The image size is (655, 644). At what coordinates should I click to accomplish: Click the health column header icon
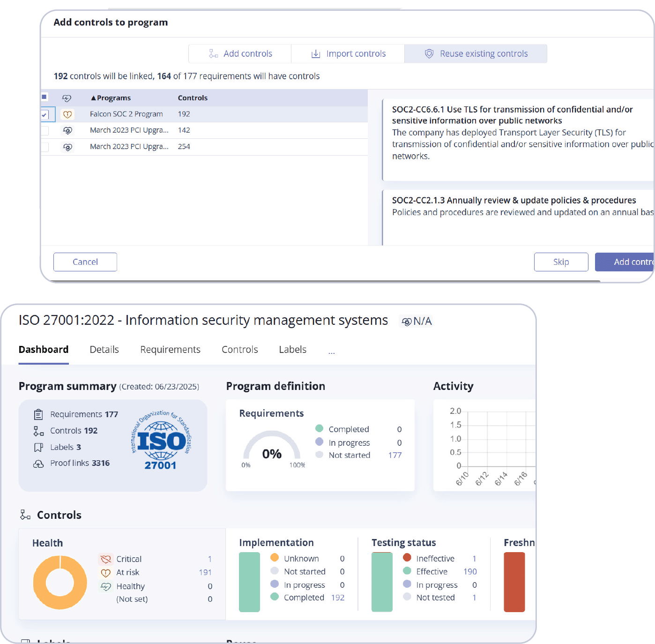[x=67, y=98]
